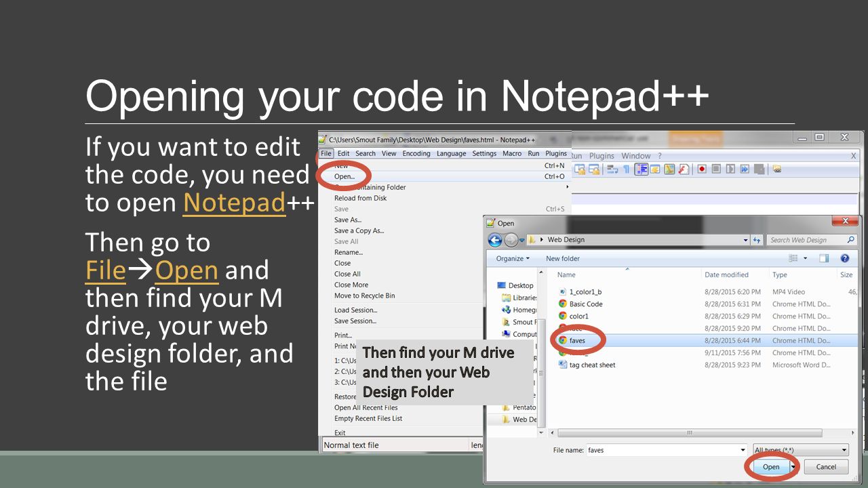Click the Change your view icon

pos(794,258)
